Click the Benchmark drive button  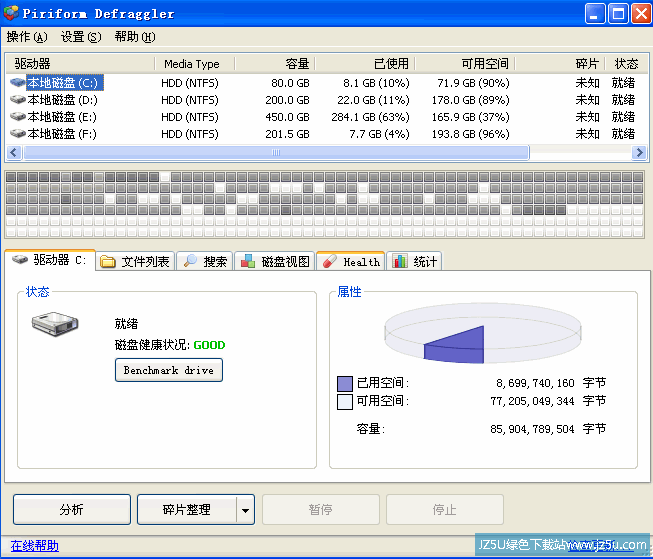(169, 370)
